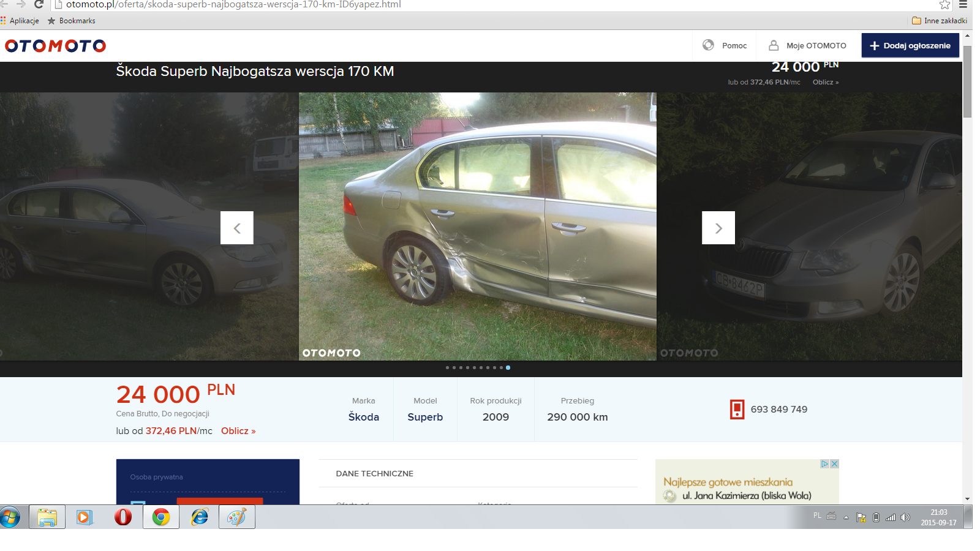Reload the page
980x551 pixels.
tap(39, 5)
